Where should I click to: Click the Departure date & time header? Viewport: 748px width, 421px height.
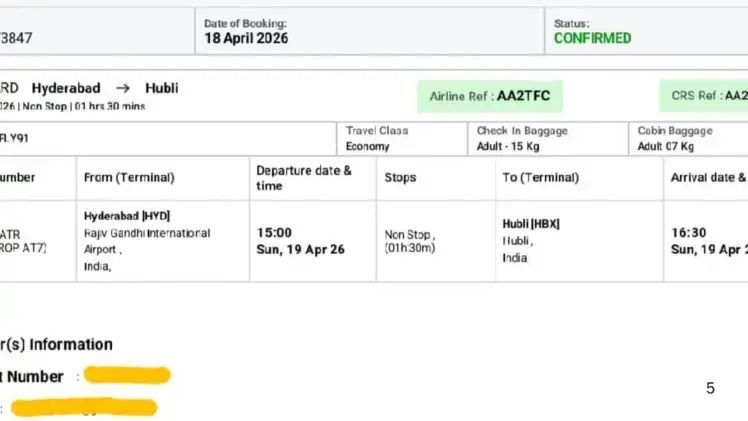coord(304,178)
